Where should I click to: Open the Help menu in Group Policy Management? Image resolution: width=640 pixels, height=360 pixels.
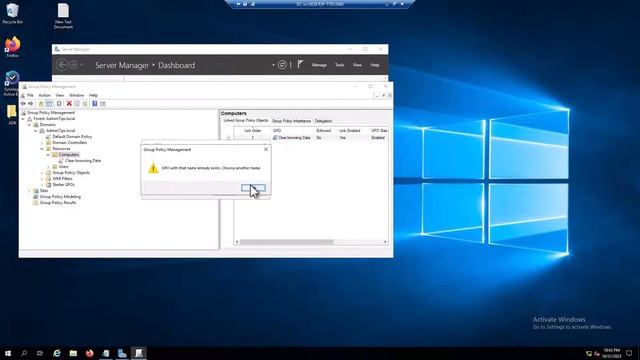click(x=93, y=95)
